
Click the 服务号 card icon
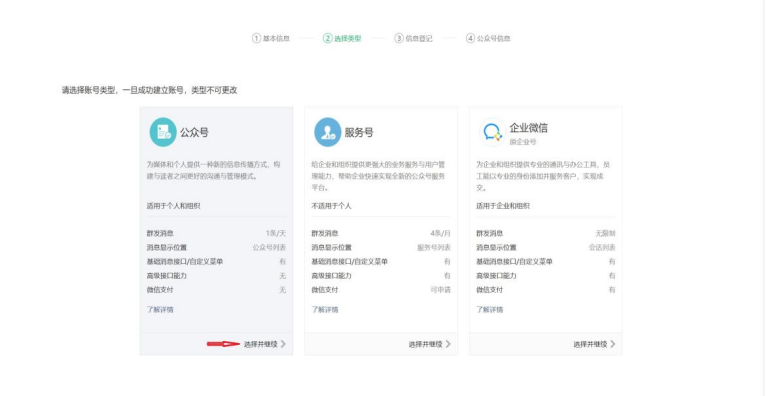(327, 132)
